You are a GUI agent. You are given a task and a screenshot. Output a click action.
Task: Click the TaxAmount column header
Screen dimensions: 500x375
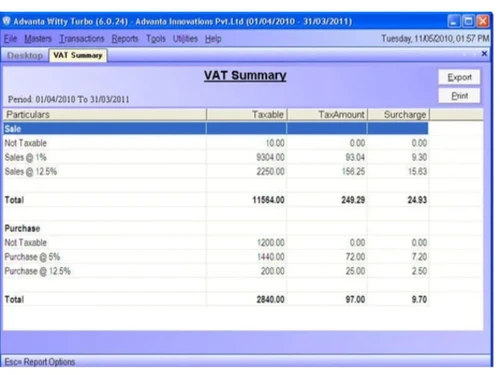click(327, 115)
